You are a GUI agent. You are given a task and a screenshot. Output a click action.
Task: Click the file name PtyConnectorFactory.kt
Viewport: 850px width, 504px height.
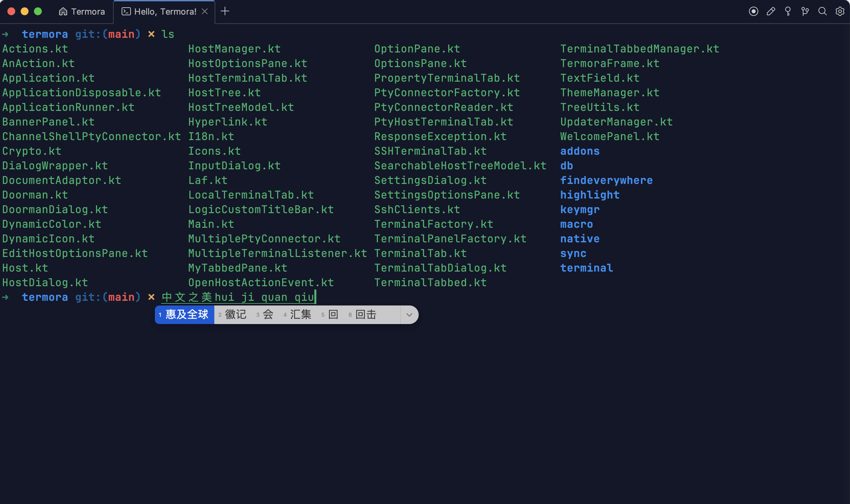[447, 93]
